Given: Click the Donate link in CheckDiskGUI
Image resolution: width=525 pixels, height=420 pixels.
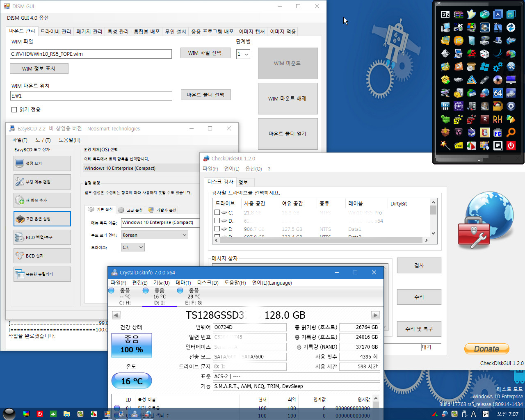Looking at the screenshot, I should coord(487,349).
